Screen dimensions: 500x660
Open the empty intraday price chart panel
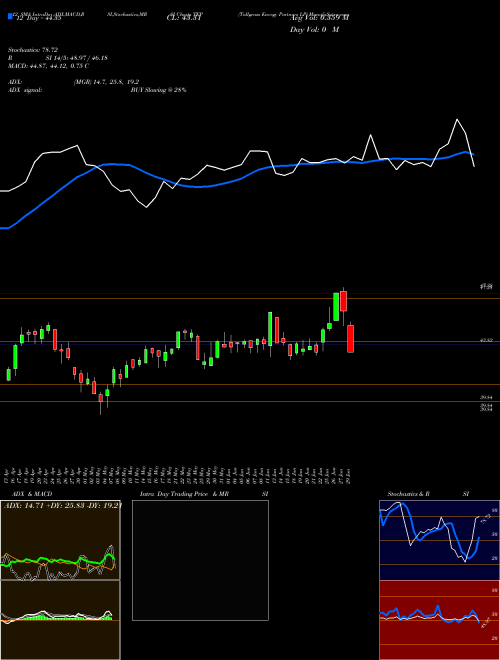200,560
